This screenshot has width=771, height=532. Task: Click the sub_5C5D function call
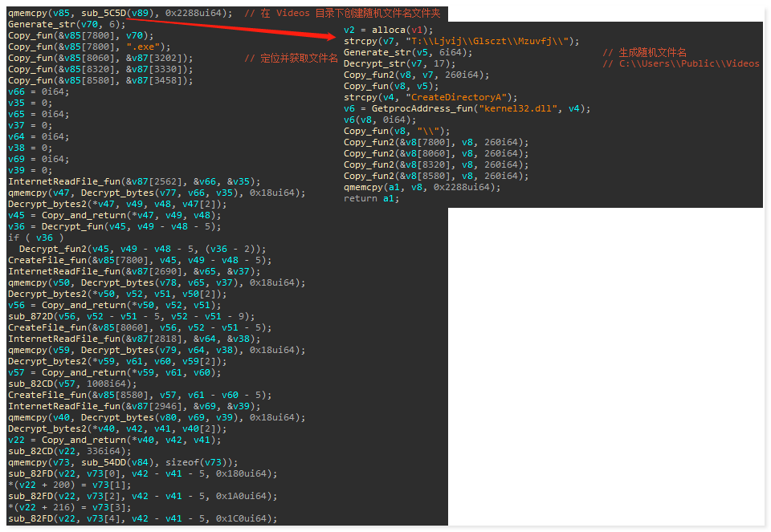(104, 13)
